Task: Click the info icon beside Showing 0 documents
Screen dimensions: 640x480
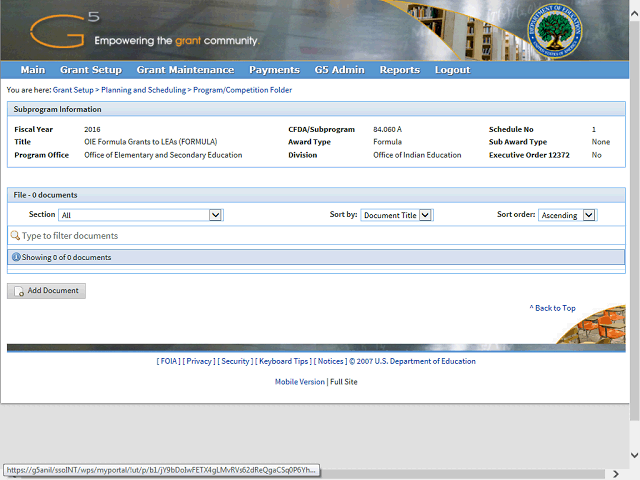Action: (16, 257)
